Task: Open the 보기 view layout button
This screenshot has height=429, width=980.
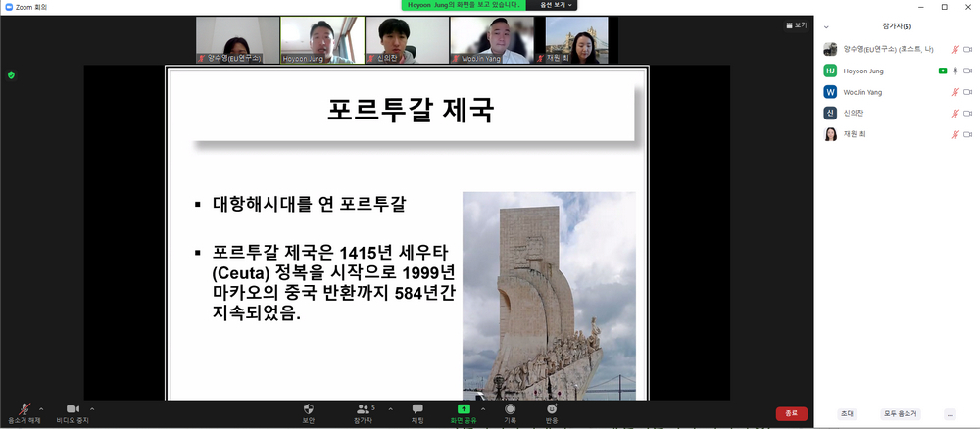Action: tap(796, 25)
